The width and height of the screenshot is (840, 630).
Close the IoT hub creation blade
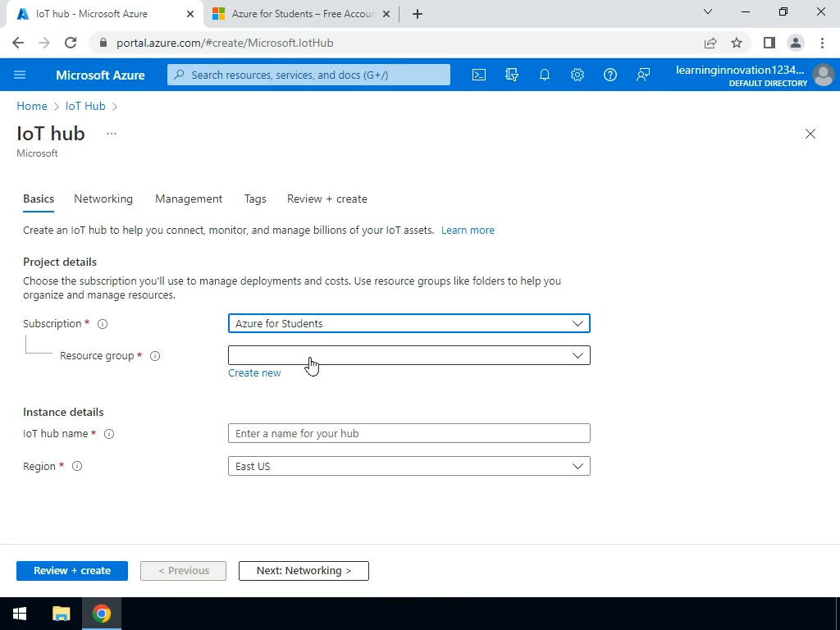point(810,134)
